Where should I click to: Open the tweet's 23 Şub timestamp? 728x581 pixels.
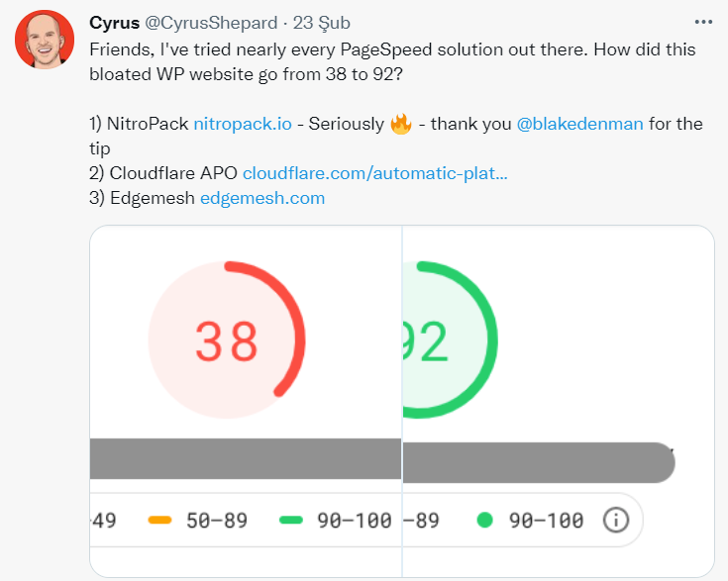[x=321, y=23]
